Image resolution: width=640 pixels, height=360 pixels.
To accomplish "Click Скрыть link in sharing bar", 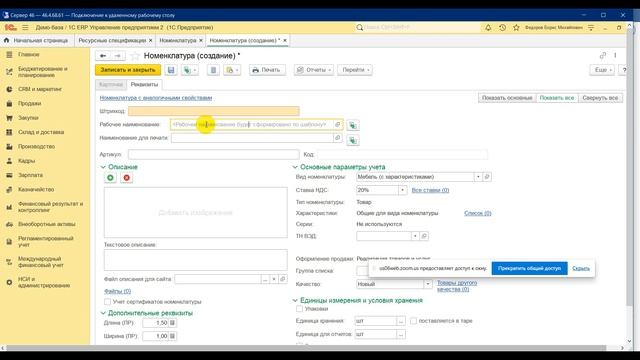I will coord(581,268).
